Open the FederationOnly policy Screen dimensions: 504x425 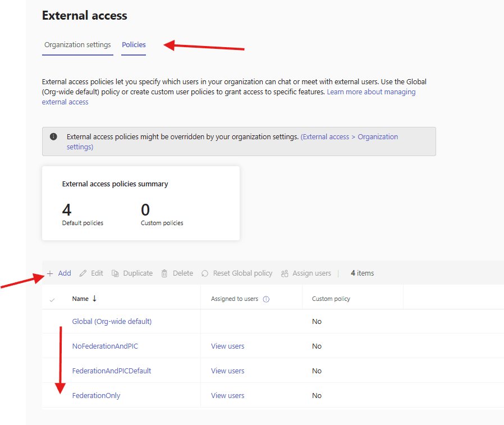pyautogui.click(x=96, y=396)
